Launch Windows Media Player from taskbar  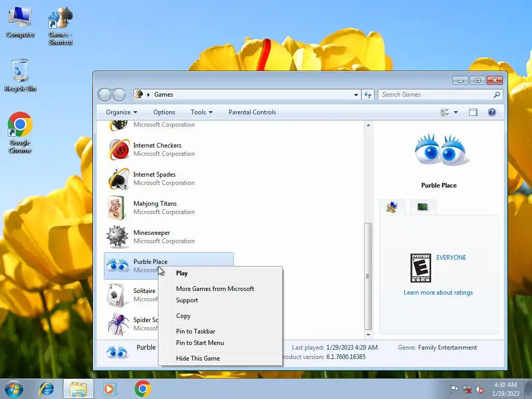(x=110, y=389)
